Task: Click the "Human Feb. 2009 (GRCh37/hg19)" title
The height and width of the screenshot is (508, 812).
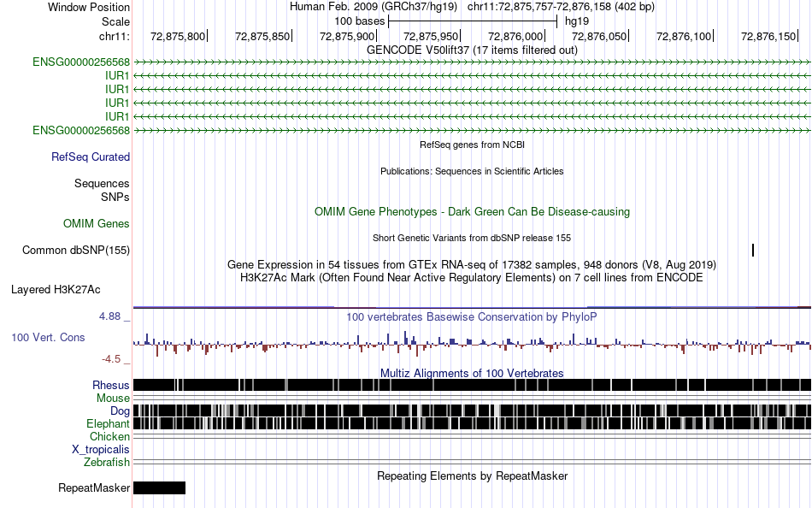Action: (x=374, y=7)
